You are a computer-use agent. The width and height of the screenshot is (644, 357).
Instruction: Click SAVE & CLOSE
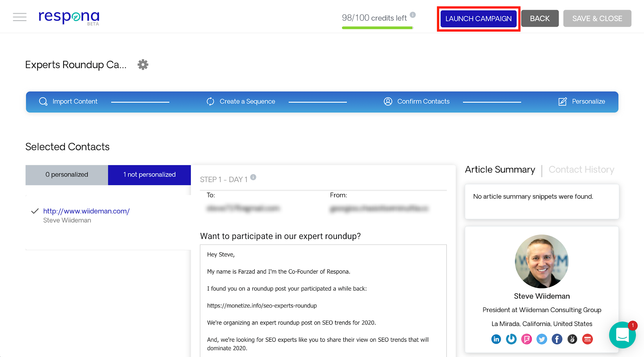597,19
